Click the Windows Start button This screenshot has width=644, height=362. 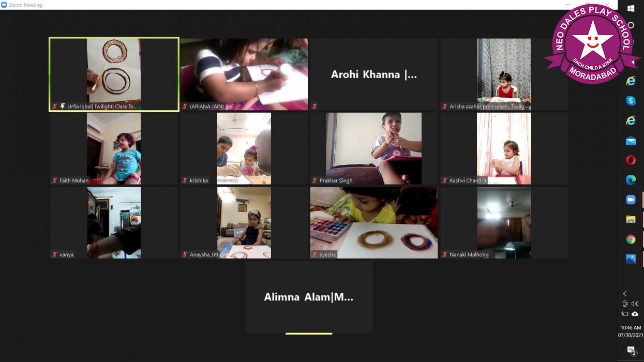(631, 8)
